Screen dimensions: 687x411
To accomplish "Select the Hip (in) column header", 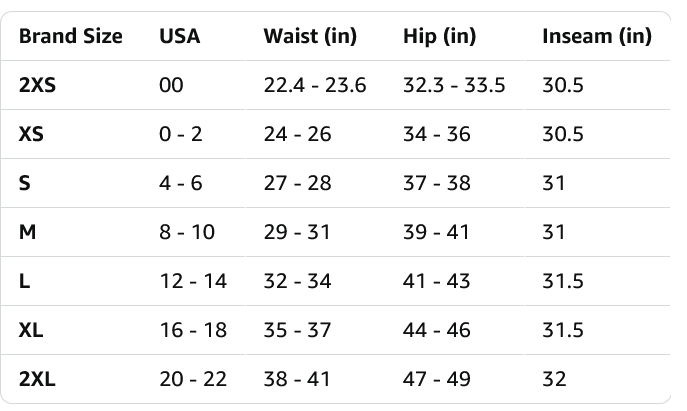I will coord(439,36).
